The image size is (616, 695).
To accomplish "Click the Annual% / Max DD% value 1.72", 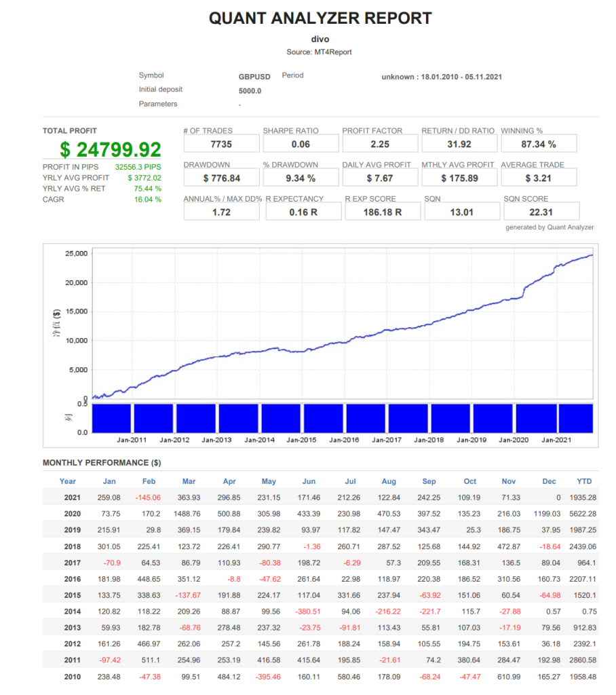I will coord(222,212).
